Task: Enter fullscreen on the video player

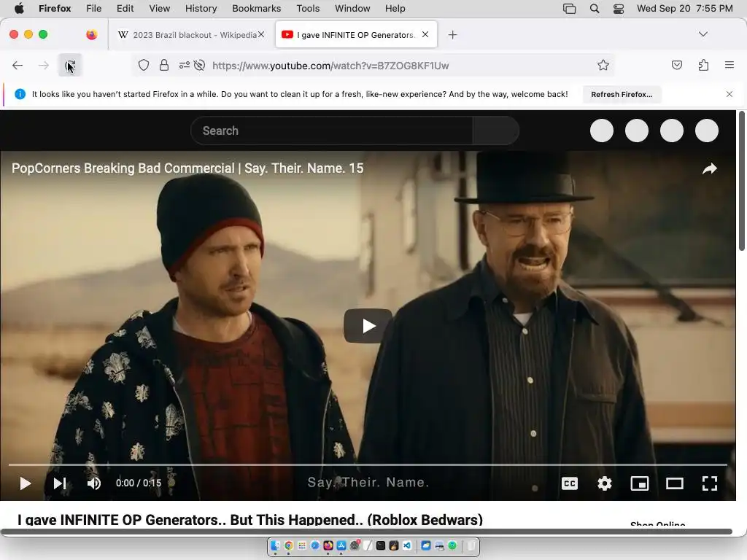Action: click(709, 483)
